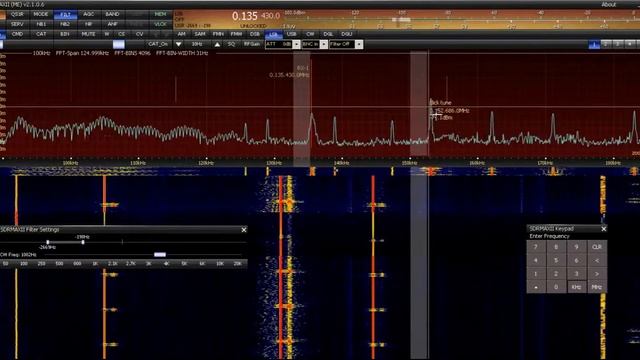The width and height of the screenshot is (640, 360).
Task: Open the About menu
Action: [x=608, y=4]
